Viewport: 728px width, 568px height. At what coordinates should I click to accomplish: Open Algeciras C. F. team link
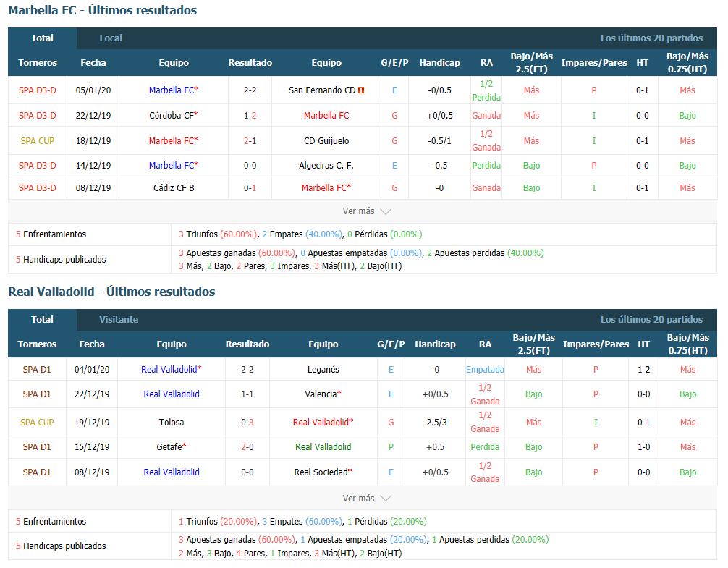(326, 166)
